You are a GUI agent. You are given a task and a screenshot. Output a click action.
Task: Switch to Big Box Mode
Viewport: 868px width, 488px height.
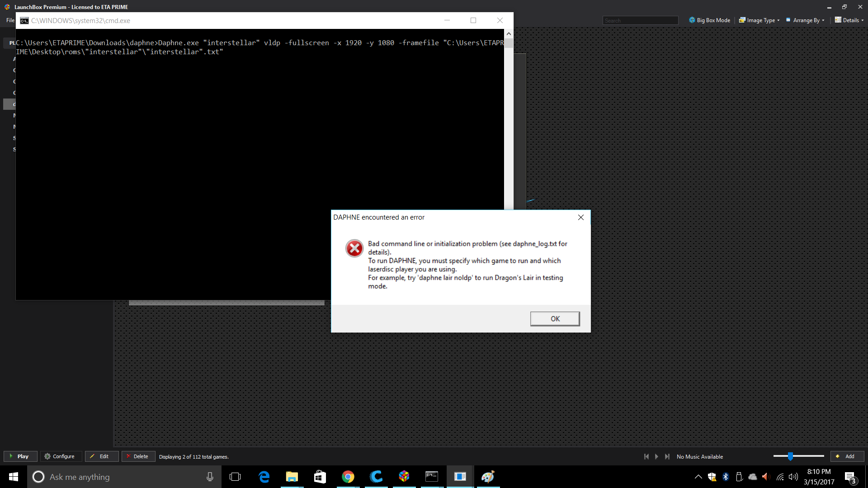[x=709, y=20]
